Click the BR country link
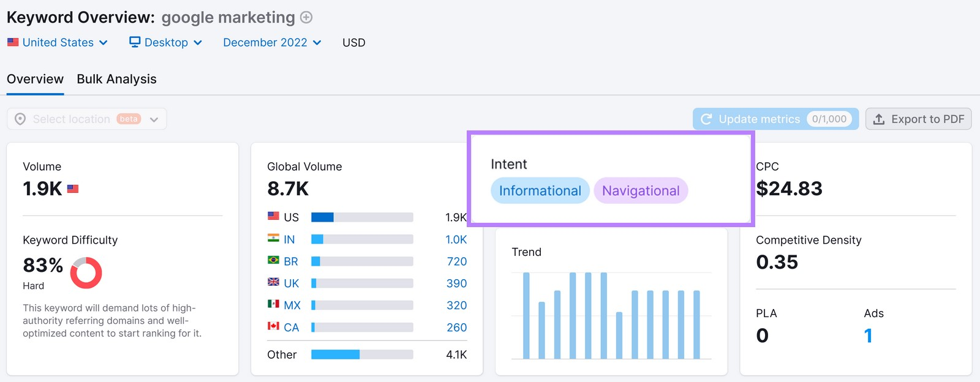 click(291, 261)
